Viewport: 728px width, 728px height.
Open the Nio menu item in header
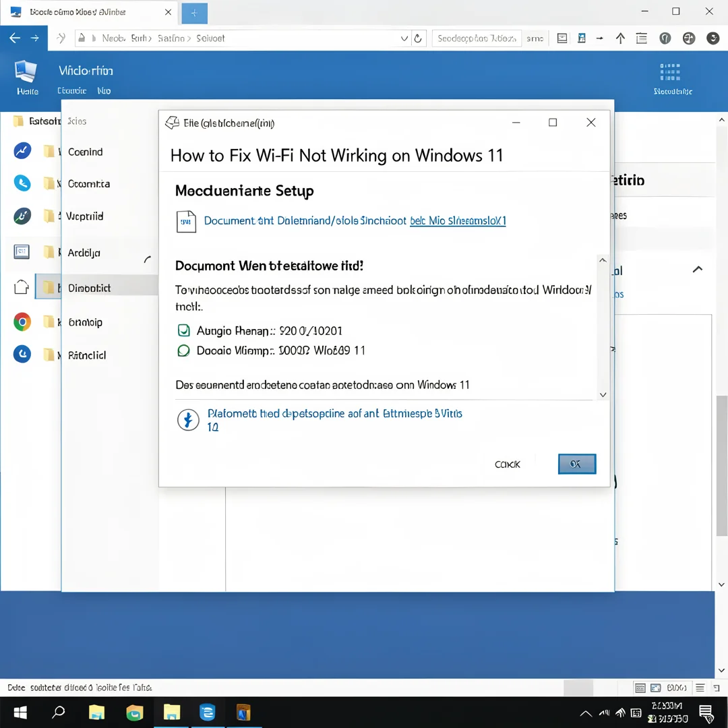pyautogui.click(x=104, y=91)
